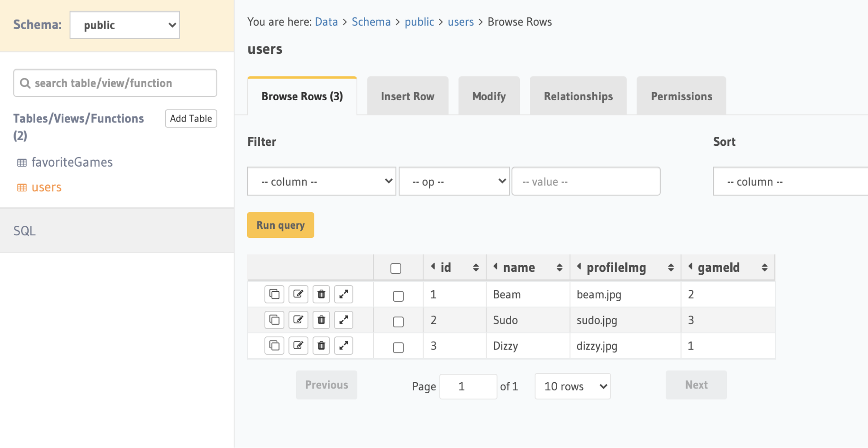Change rows per page from 10 rows dropdown
Viewport: 868px width, 448px height.
point(572,386)
